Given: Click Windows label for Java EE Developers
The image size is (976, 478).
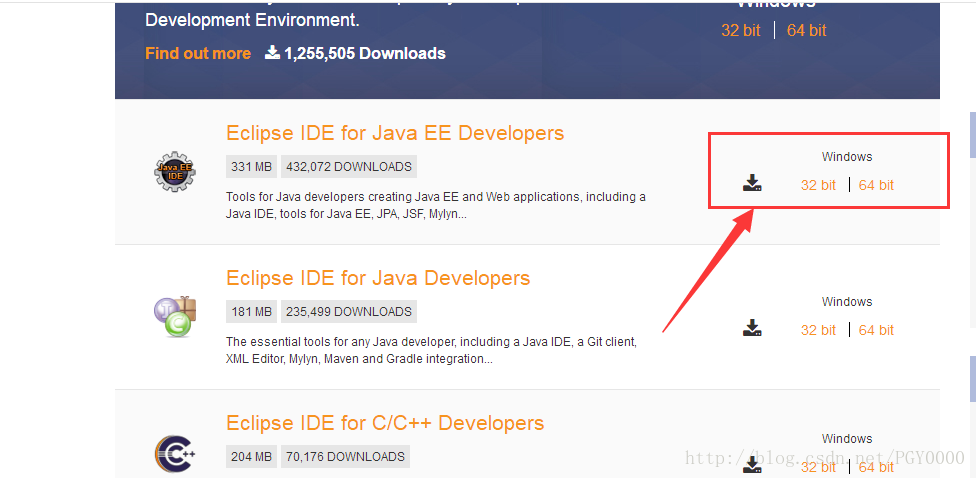Looking at the screenshot, I should point(847,157).
